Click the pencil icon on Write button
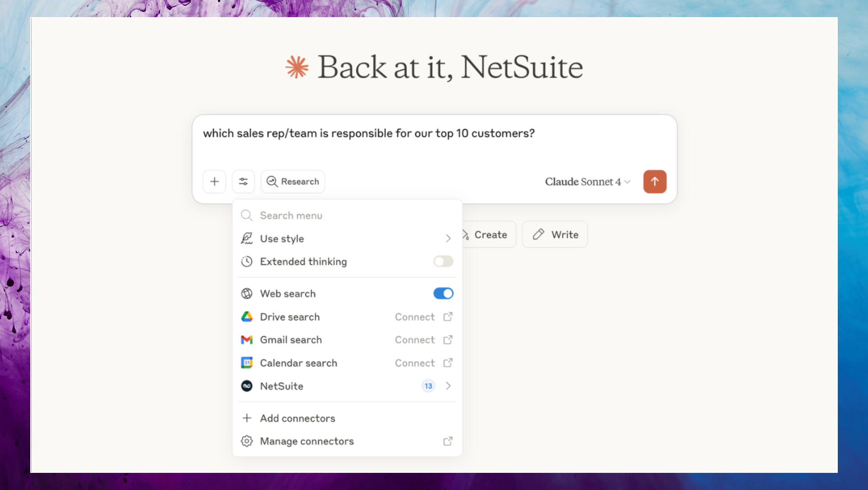868x490 pixels. [538, 234]
